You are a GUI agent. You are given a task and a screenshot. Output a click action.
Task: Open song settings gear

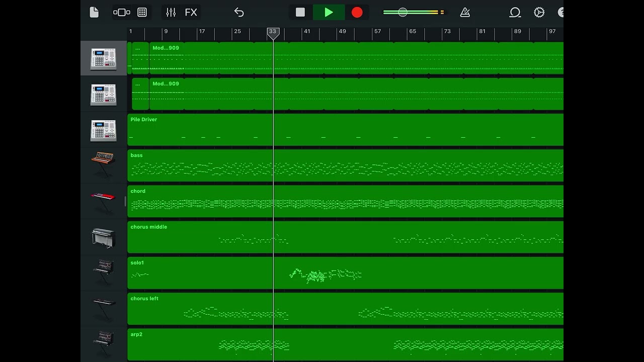[x=539, y=13]
